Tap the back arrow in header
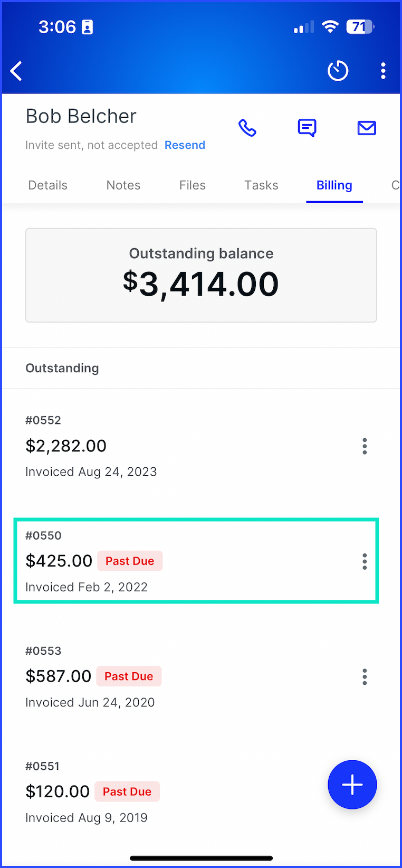This screenshot has height=868, width=402. pos(16,71)
